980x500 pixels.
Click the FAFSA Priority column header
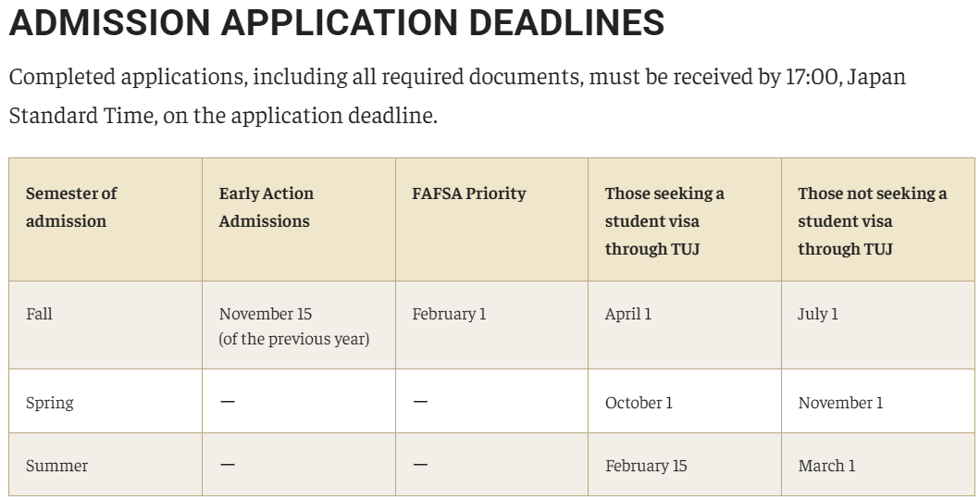pos(469,194)
